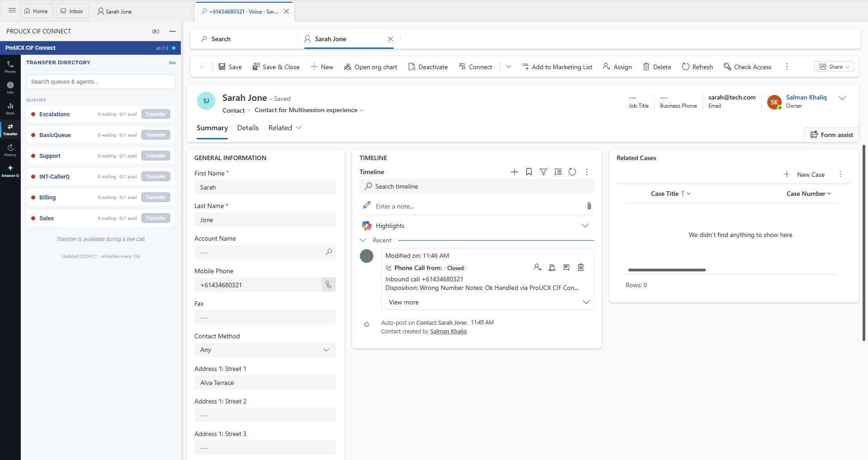
Task: Open the hamburger site map menu
Action: click(x=12, y=10)
